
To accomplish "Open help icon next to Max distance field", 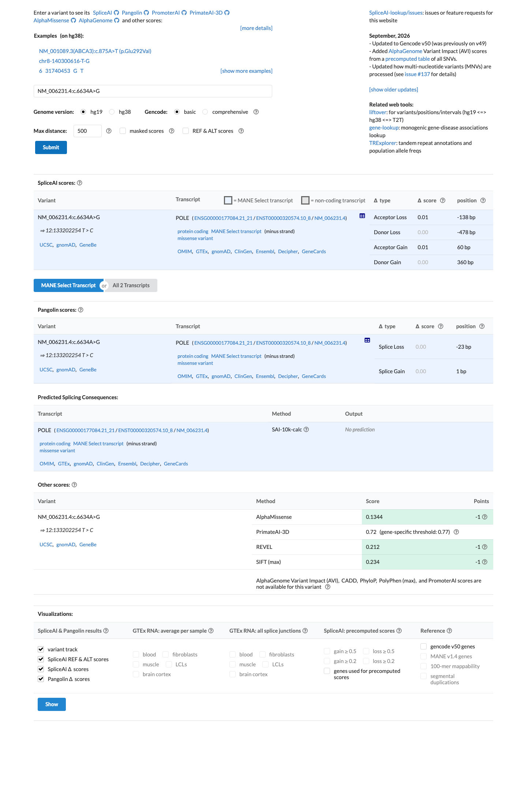I will click(x=109, y=131).
